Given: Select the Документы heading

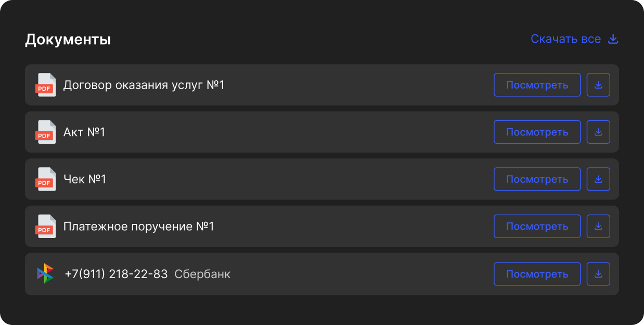Looking at the screenshot, I should click(x=69, y=39).
